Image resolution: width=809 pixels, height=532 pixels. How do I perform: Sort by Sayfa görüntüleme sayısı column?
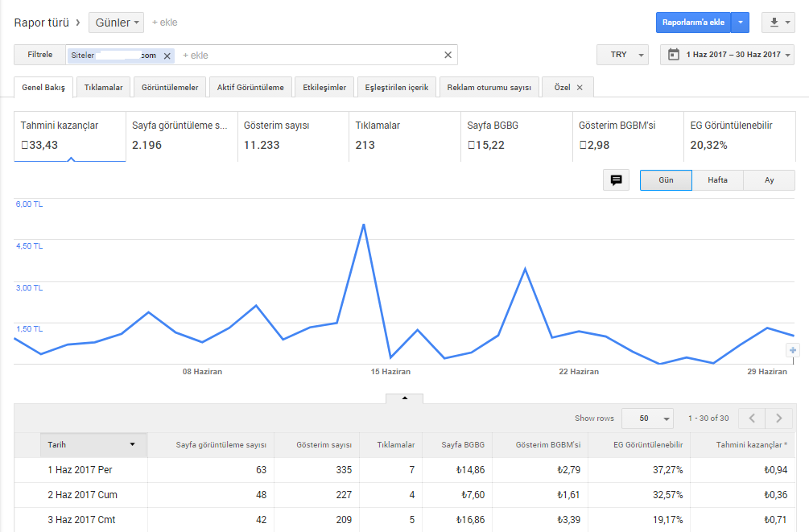[211, 445]
